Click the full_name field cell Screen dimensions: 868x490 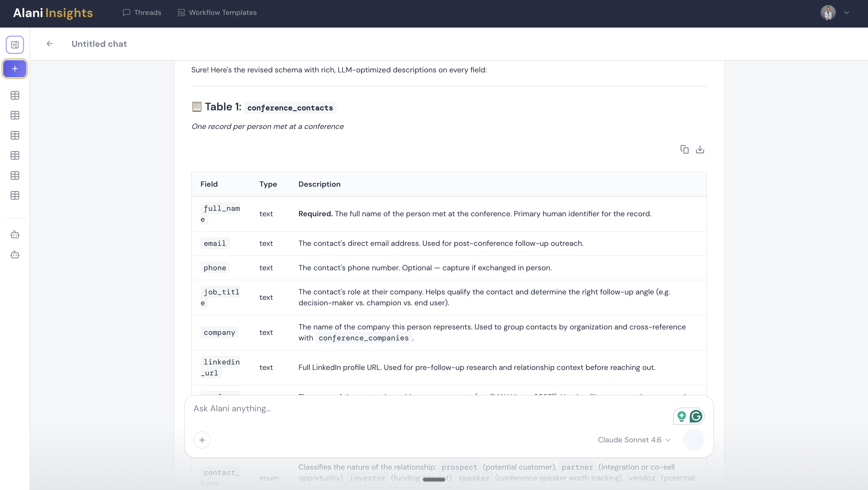coord(220,214)
